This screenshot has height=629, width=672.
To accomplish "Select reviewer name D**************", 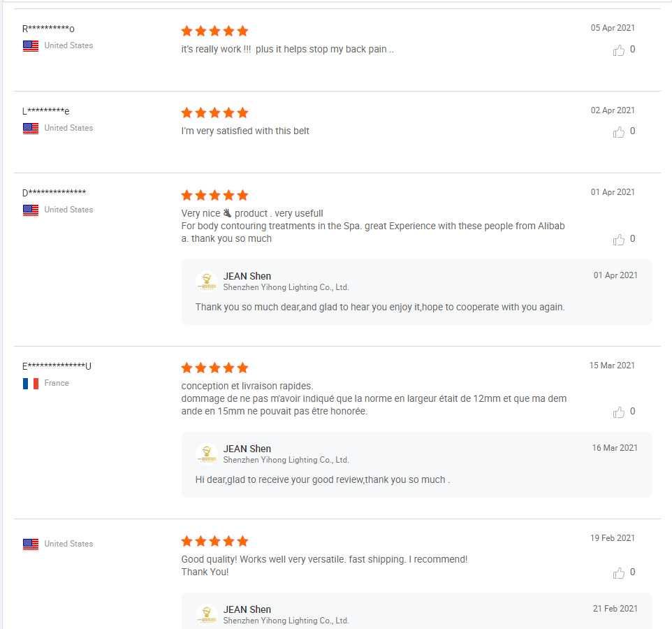I will (x=54, y=192).
